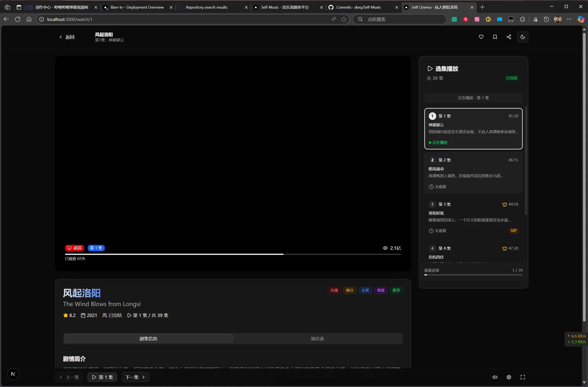Open the share icon in header
Viewport: 588px width, 387px height.
[509, 37]
